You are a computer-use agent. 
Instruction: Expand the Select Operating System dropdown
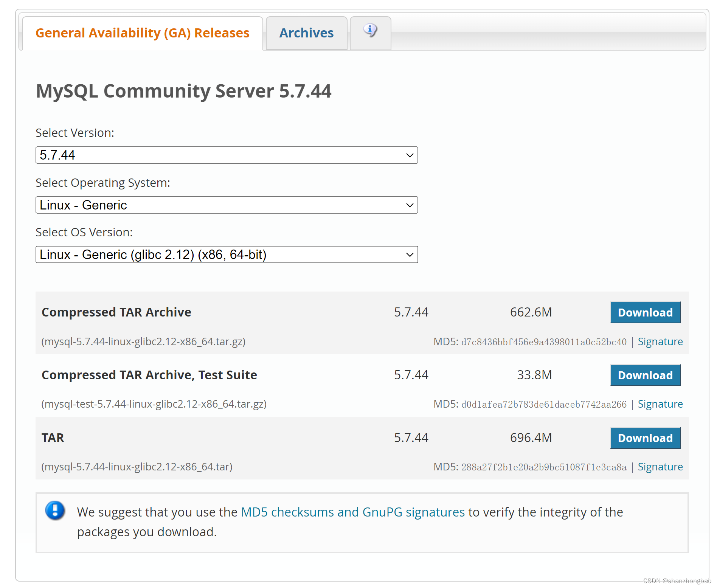(x=226, y=205)
